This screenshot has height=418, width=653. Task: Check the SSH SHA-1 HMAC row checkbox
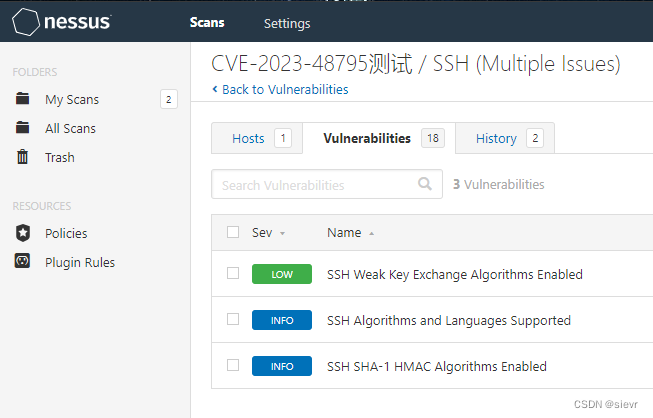point(233,365)
